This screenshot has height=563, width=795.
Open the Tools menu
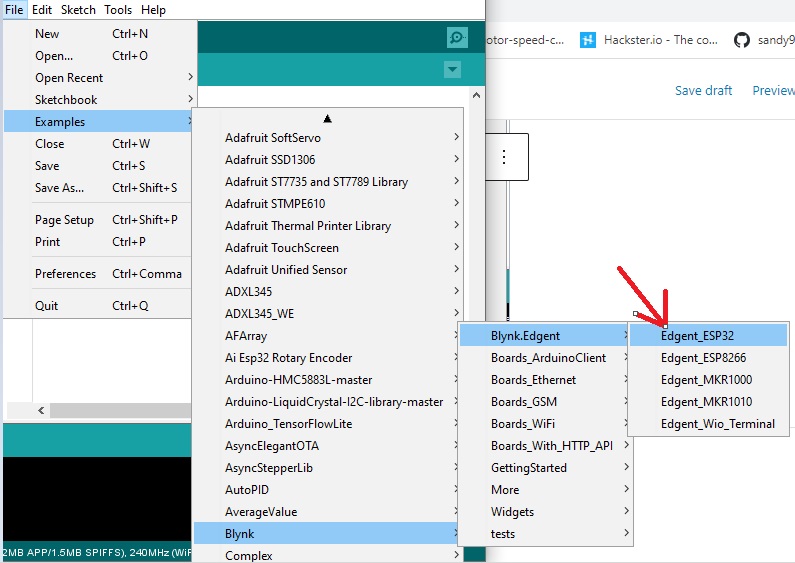click(x=118, y=10)
